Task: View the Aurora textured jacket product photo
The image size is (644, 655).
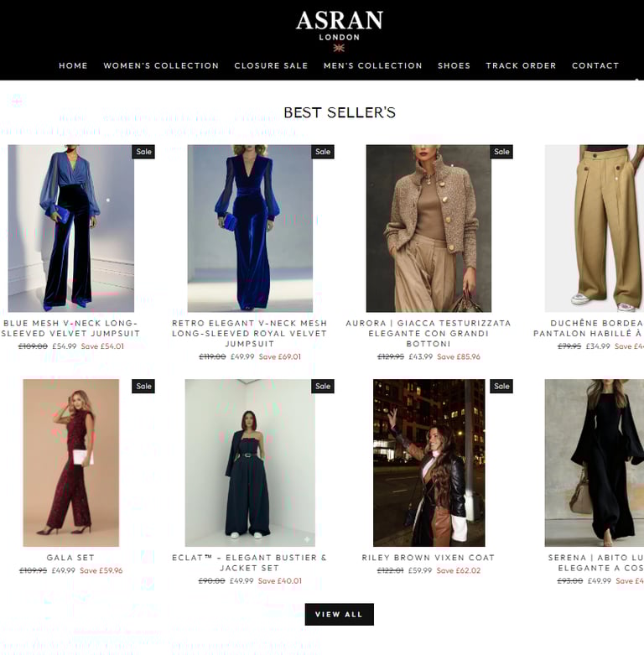Action: coord(428,228)
